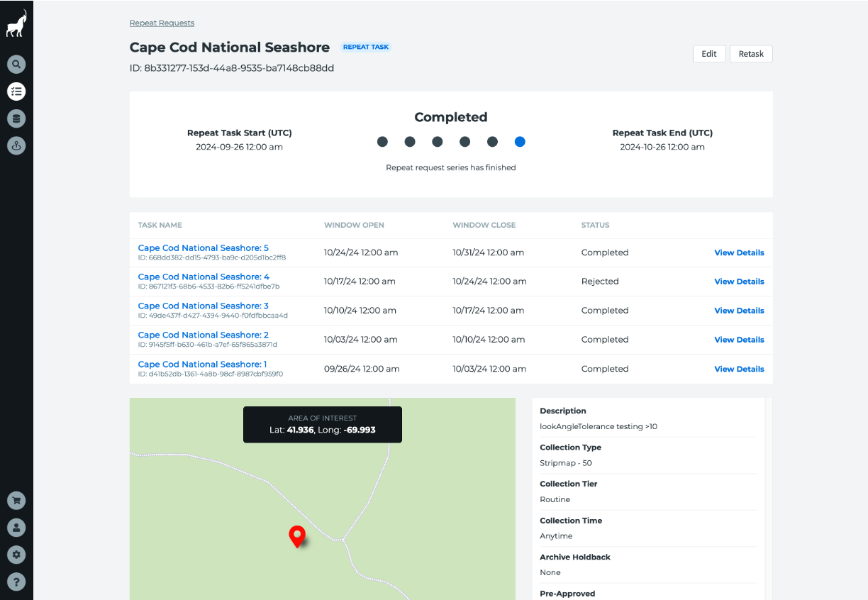Open Cape Cod National Seashore: 2 task

tap(204, 335)
